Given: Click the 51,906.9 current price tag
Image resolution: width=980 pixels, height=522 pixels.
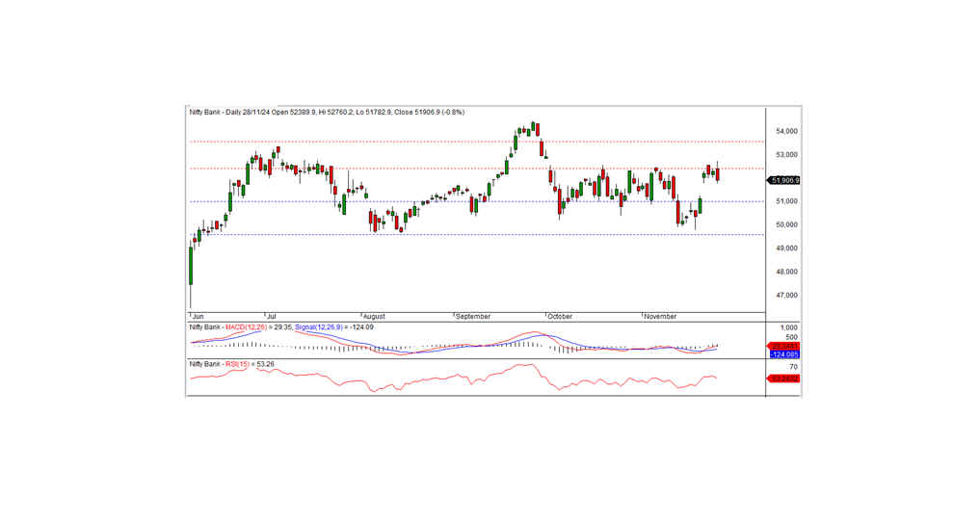Looking at the screenshot, I should pos(783,180).
